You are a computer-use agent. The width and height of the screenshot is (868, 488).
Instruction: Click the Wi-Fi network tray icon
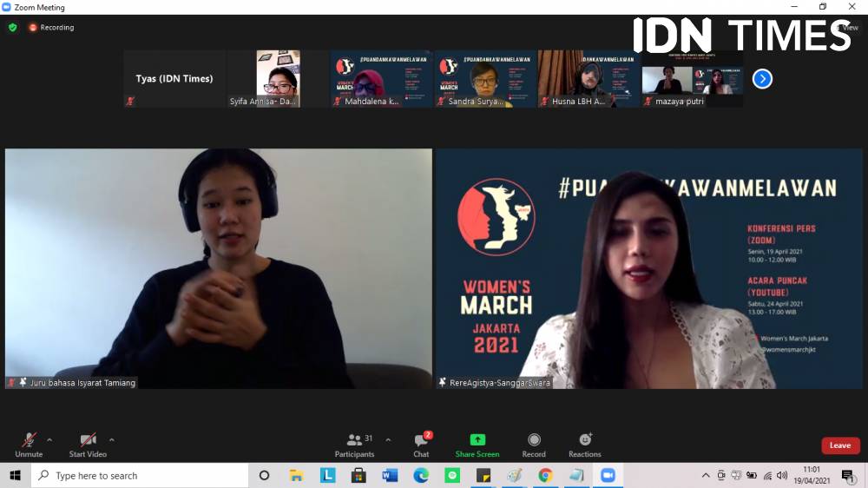(x=767, y=475)
